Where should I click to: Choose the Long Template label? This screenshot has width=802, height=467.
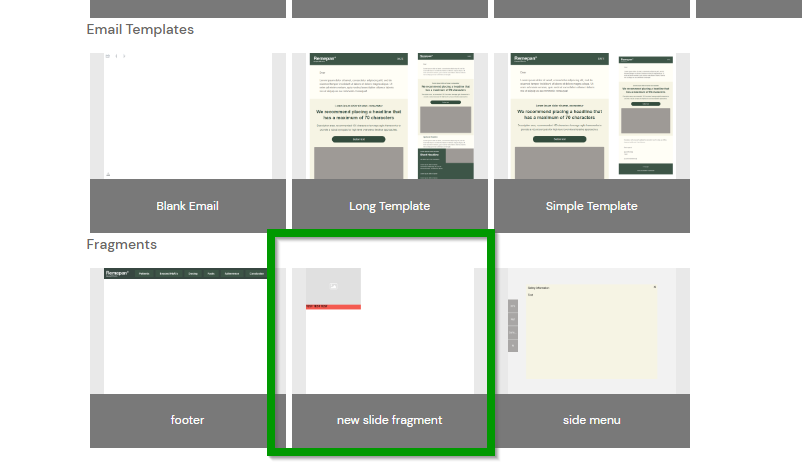[389, 206]
